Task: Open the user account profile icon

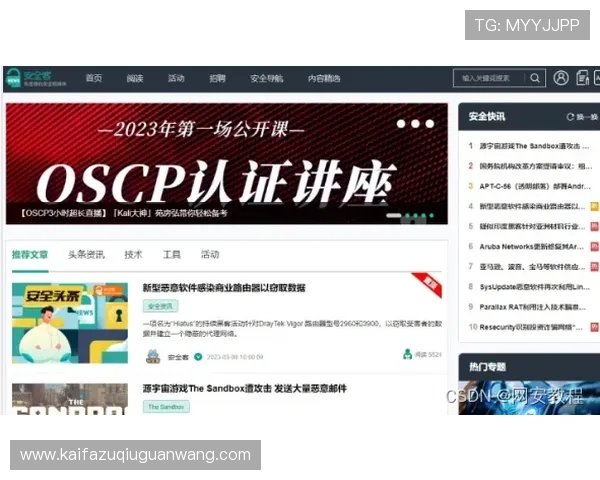Action: 561,78
